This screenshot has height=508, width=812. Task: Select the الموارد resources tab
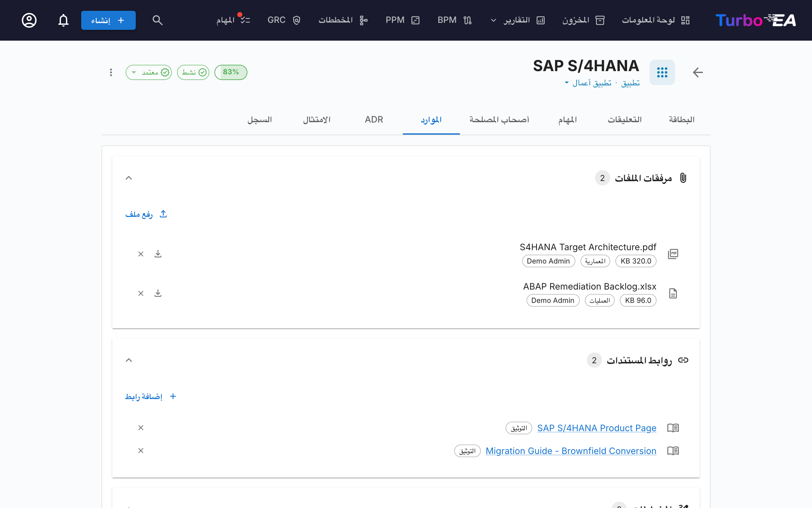(431, 120)
